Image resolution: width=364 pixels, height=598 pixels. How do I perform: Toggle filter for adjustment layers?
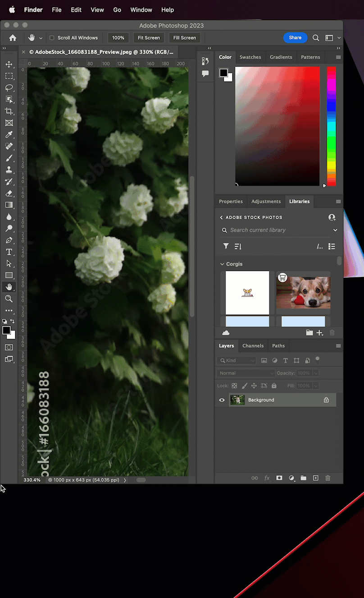tap(275, 360)
